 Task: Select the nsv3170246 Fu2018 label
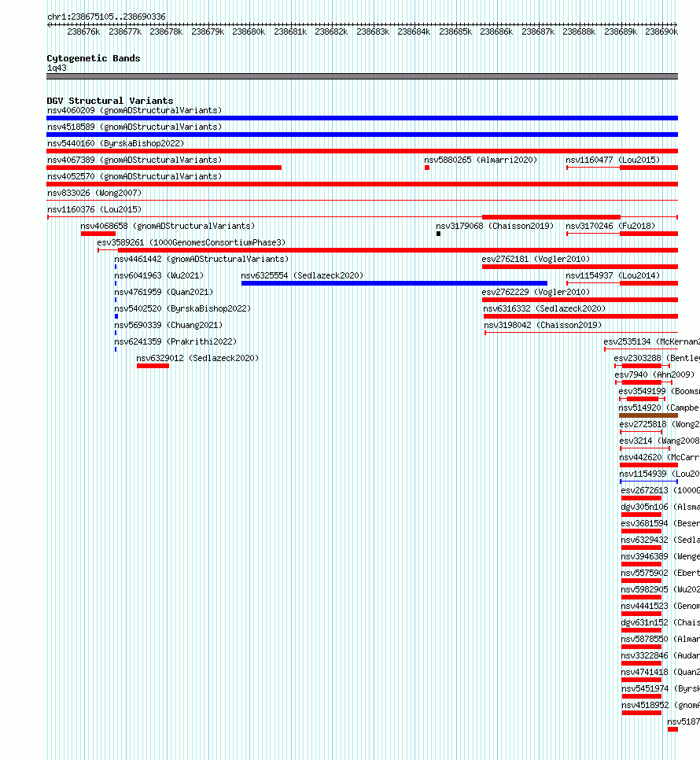[x=610, y=226]
